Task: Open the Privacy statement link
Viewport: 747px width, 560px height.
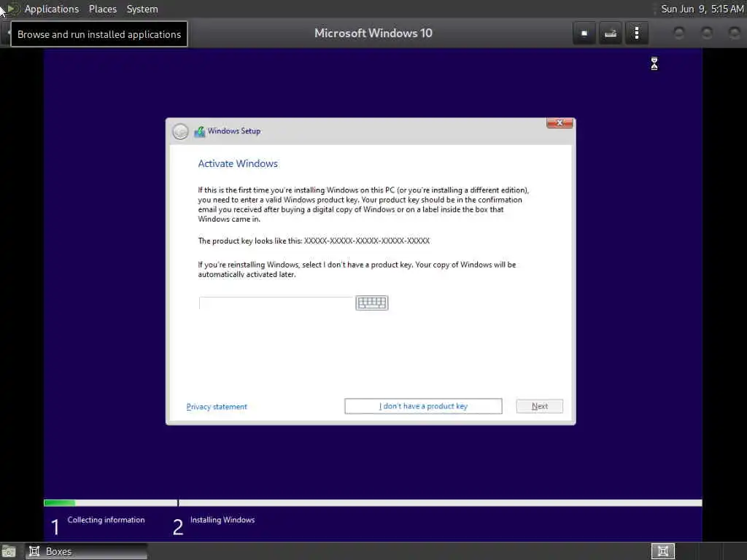Action: (217, 407)
